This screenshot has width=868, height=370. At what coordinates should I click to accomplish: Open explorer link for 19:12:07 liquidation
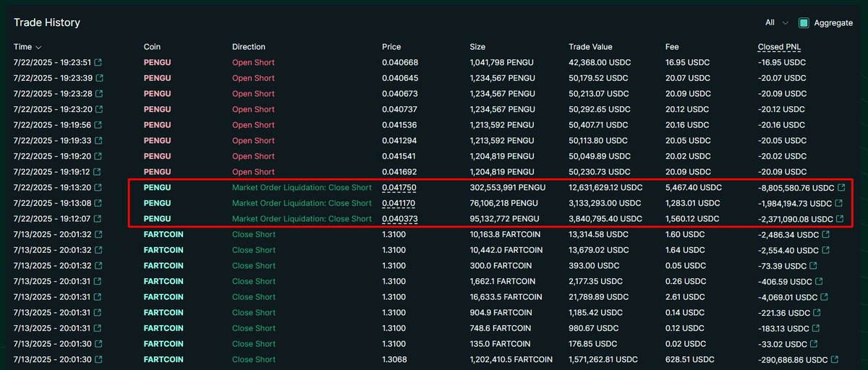coord(99,219)
